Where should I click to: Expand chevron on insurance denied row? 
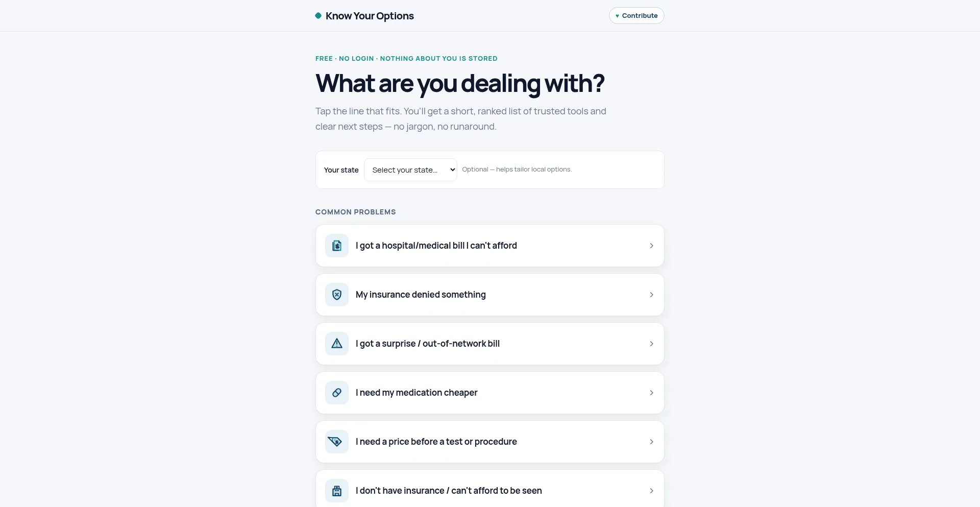pyautogui.click(x=651, y=295)
